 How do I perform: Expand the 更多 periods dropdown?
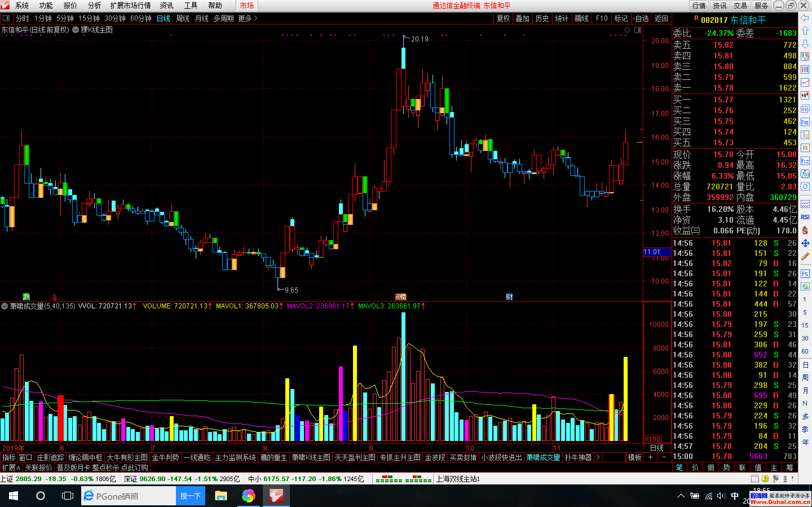pyautogui.click(x=248, y=18)
